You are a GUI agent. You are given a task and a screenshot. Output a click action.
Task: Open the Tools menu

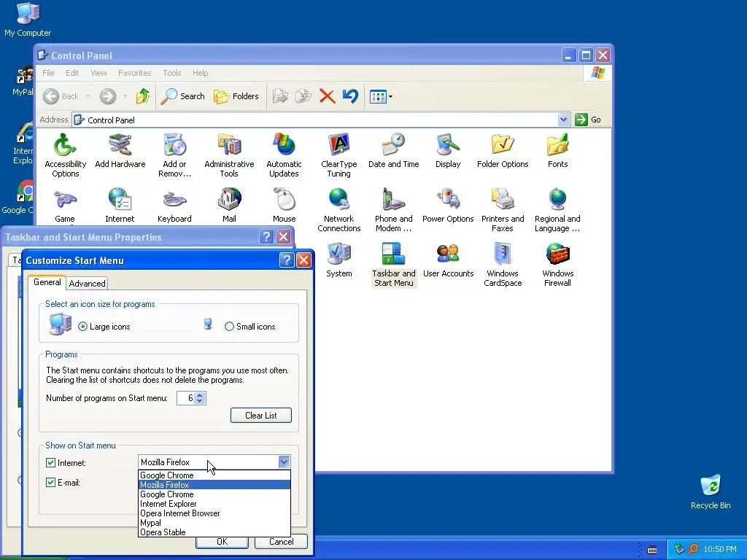coord(172,73)
